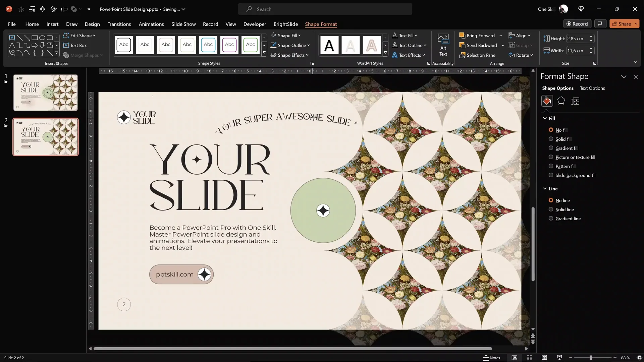This screenshot has width=644, height=362.
Task: Start Slide Show from status bar icon
Action: click(x=559, y=358)
